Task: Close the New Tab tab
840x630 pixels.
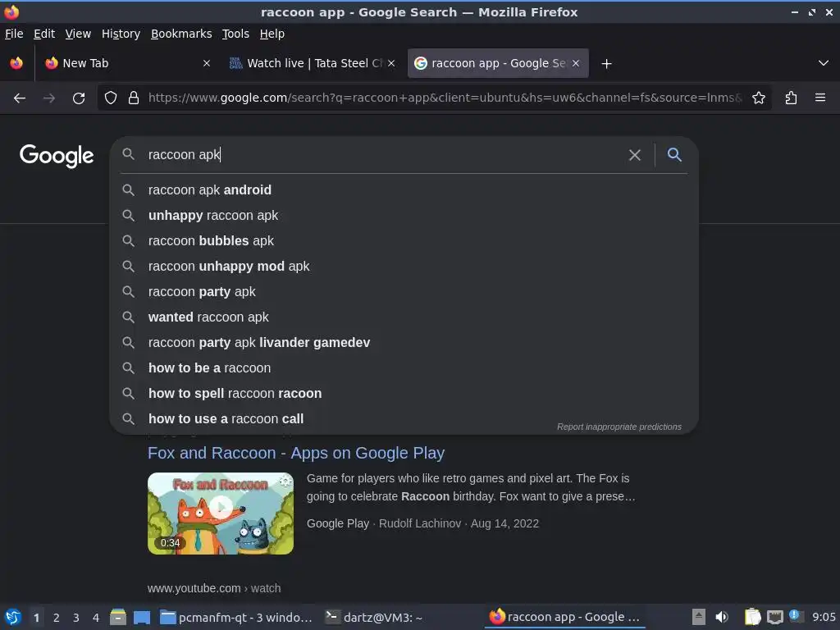Action: [x=207, y=63]
